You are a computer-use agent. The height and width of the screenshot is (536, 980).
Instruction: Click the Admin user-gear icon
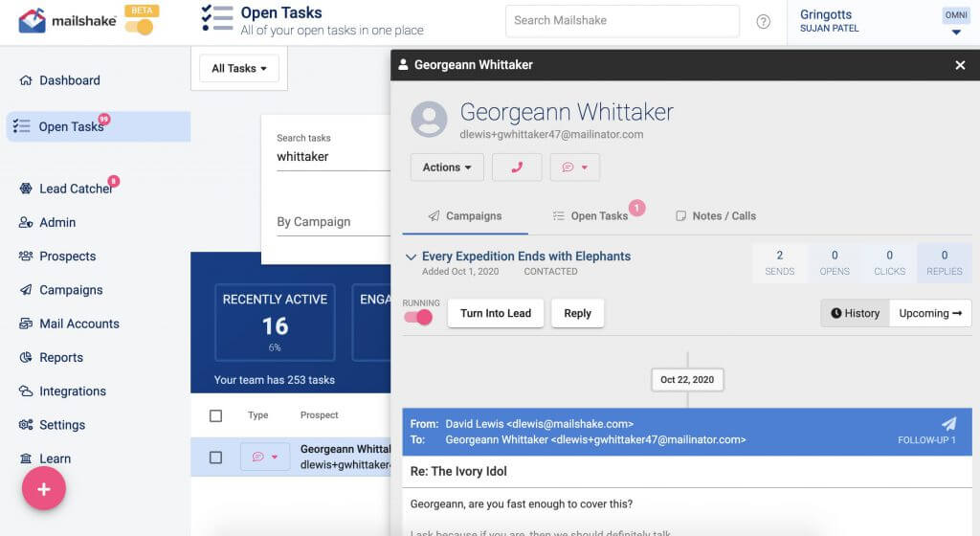pyautogui.click(x=26, y=222)
